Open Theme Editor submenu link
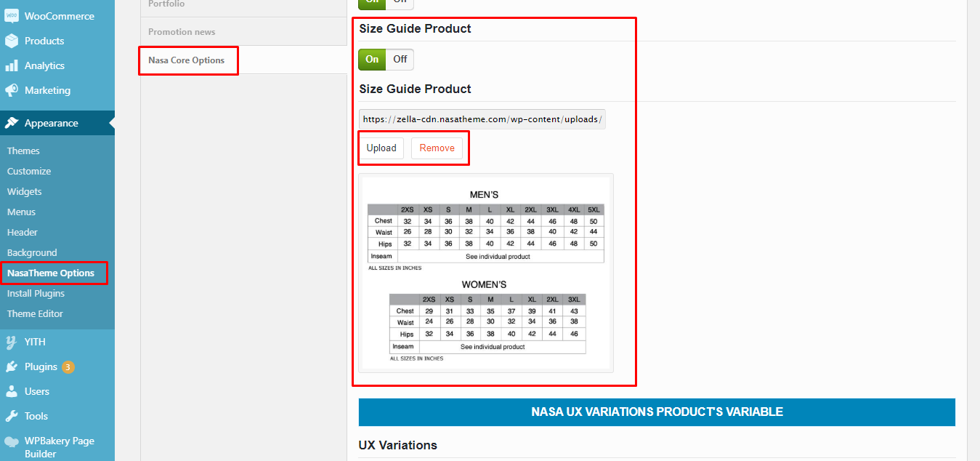 (35, 314)
